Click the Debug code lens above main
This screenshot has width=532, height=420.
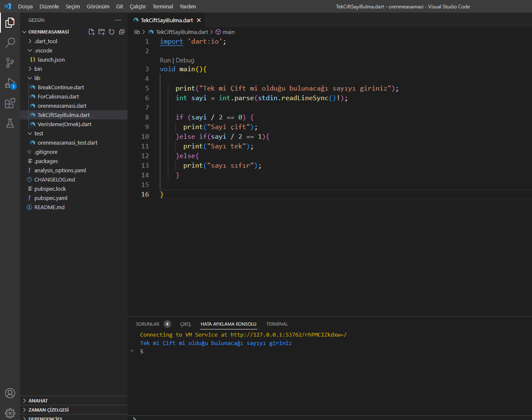pyautogui.click(x=185, y=60)
